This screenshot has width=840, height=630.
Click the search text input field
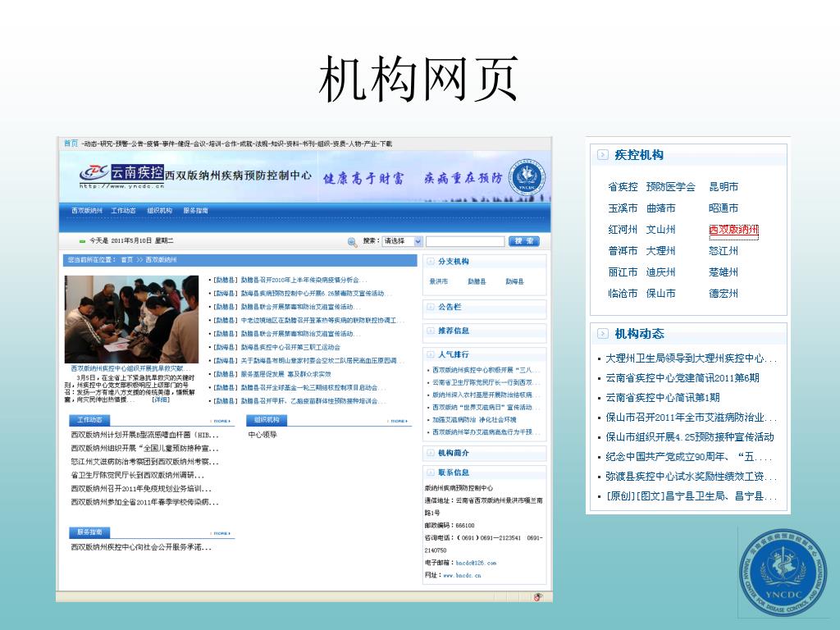click(x=465, y=241)
